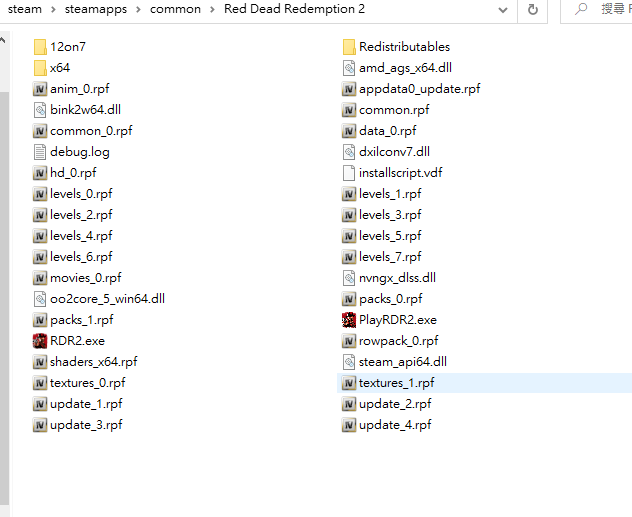Click the common_0.rpf archive icon
Screen dimensions: 632x517
(40, 131)
